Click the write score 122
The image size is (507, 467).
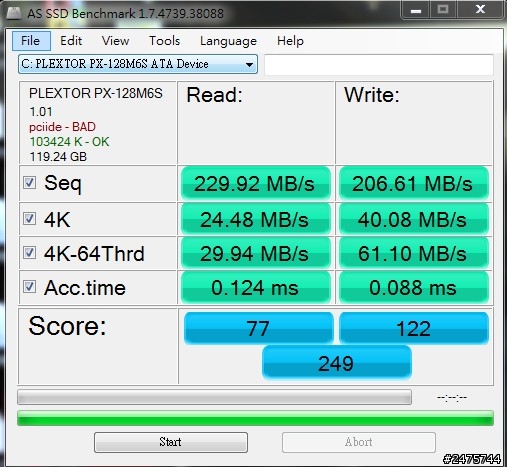pyautogui.click(x=414, y=328)
